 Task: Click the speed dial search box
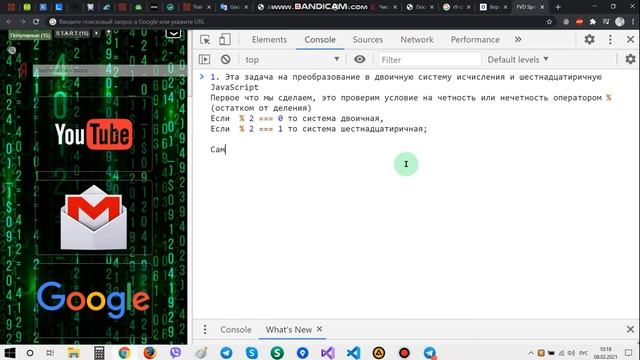[109, 71]
